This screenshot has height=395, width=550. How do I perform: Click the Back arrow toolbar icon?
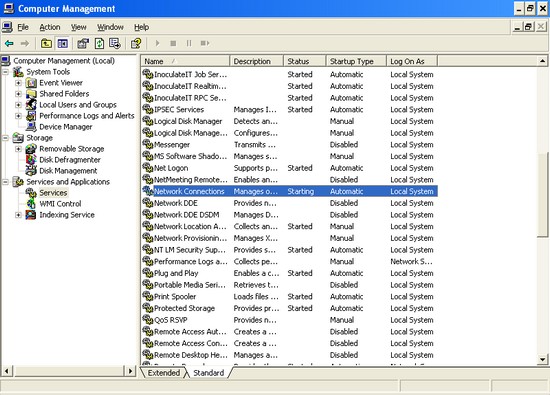(9, 43)
